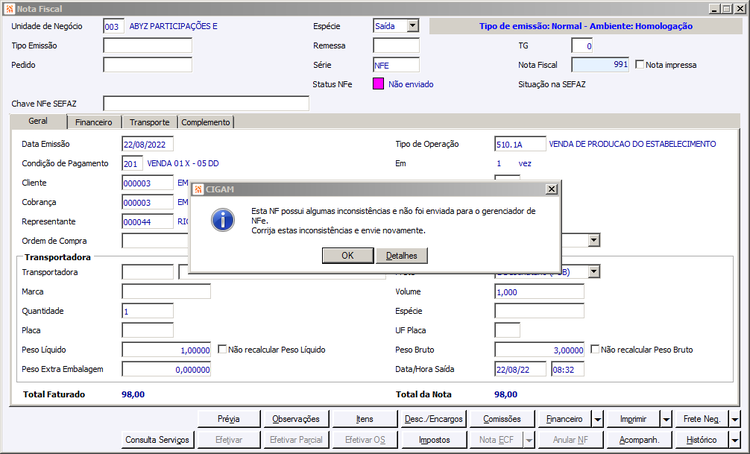Click the magenta Status NFe indicator

378,84
